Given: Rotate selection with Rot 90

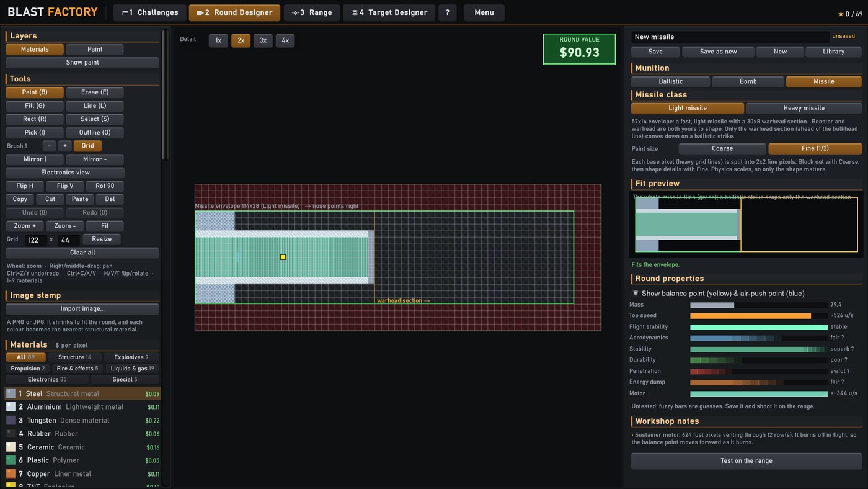Looking at the screenshot, I should point(105,186).
